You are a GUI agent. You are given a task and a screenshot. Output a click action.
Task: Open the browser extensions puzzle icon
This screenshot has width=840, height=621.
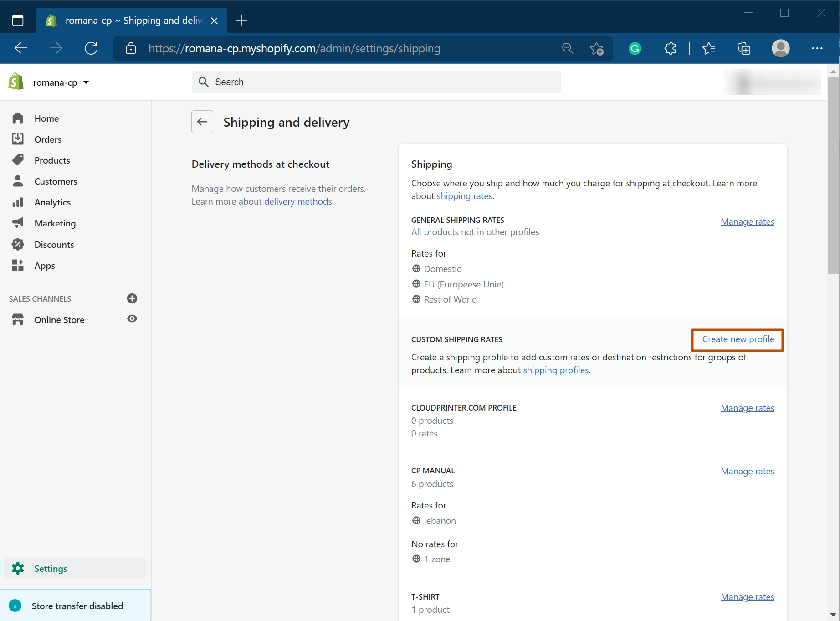[670, 48]
